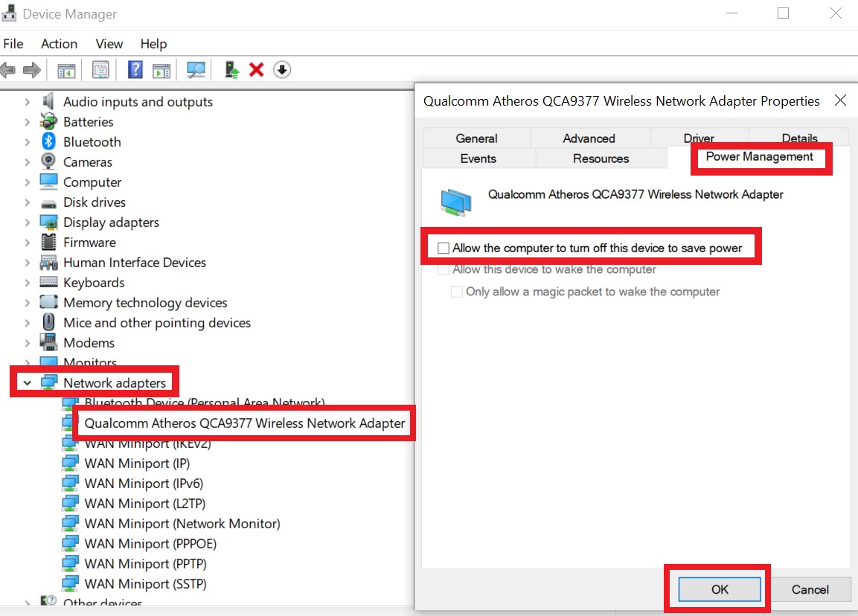Collapse the Network adapters category
This screenshot has width=858, height=616.
27,382
